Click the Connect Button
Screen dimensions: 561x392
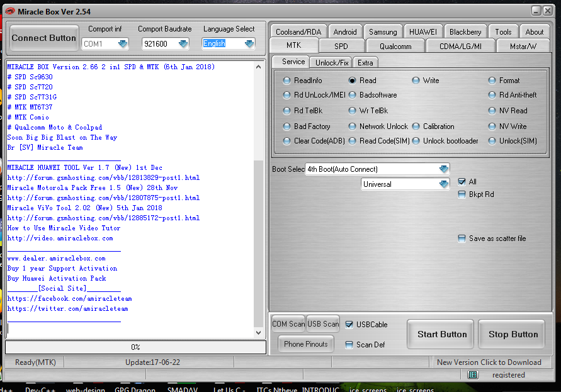pos(43,38)
